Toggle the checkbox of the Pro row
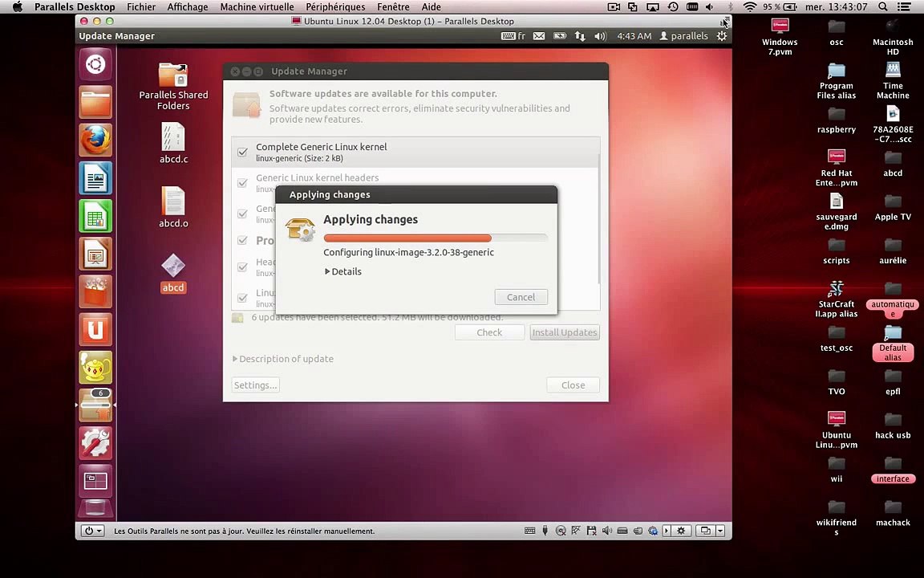Viewport: 924px width, 578px height. click(x=242, y=240)
